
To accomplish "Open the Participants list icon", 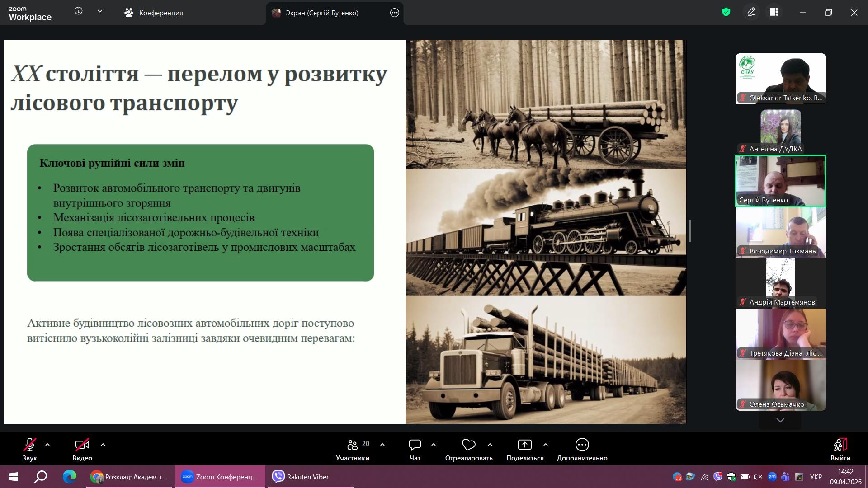I will pos(353,445).
